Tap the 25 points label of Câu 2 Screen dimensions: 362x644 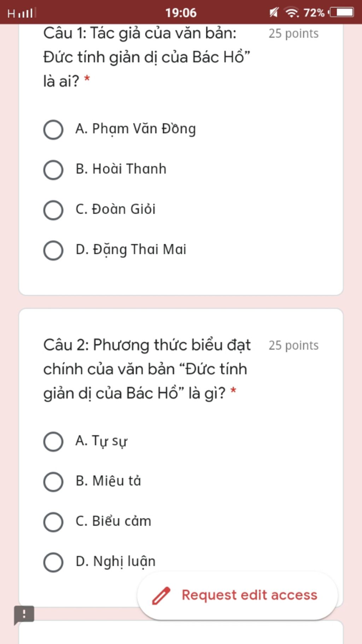(x=293, y=345)
